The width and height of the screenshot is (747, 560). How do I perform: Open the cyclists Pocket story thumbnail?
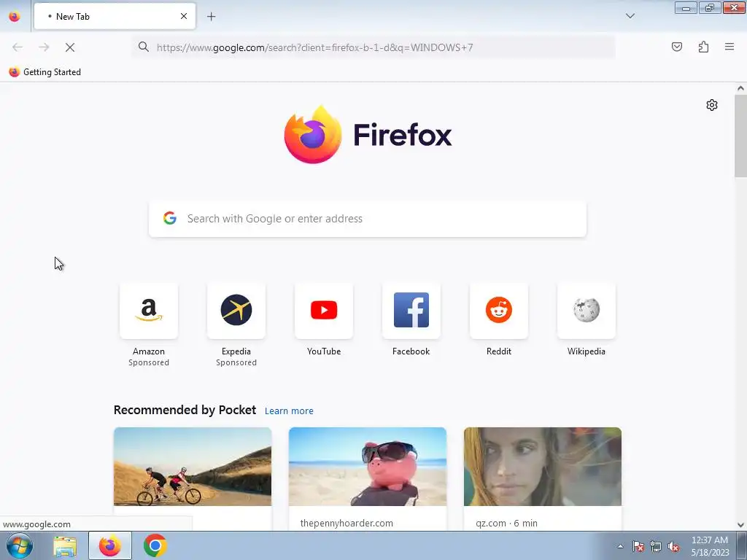(x=193, y=467)
